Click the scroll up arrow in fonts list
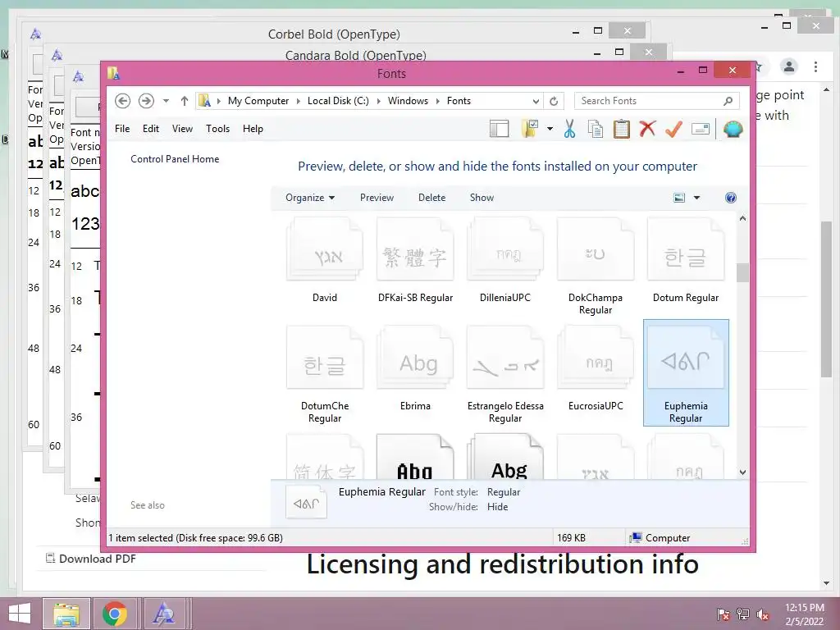The image size is (840, 630). (x=742, y=218)
